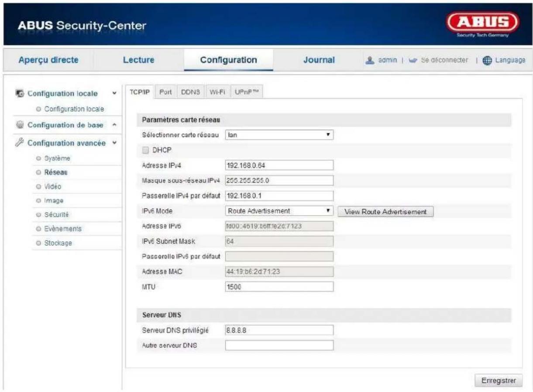The height and width of the screenshot is (392, 533).
Task: Click the Adresse IPv4 field
Action: 279,165
